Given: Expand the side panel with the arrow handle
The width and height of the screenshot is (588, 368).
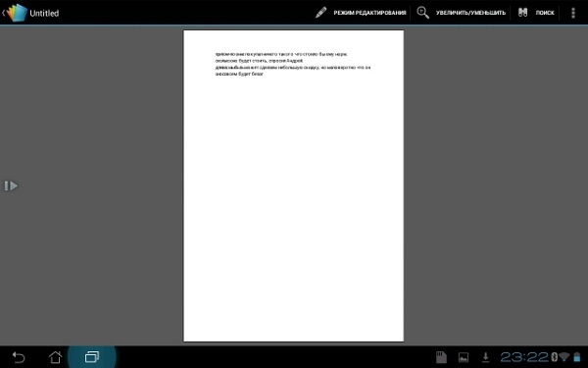Looking at the screenshot, I should [x=11, y=185].
